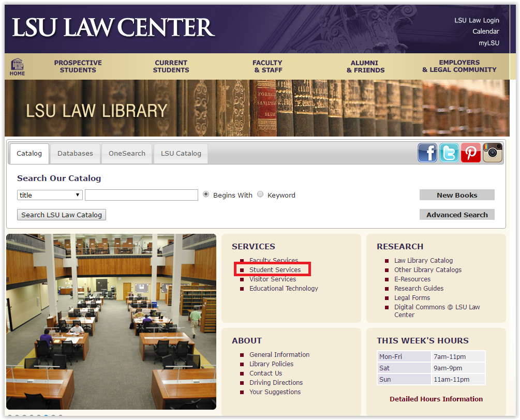
Task: Open Digital Commons @ LSU Law Center link
Action: 437,311
